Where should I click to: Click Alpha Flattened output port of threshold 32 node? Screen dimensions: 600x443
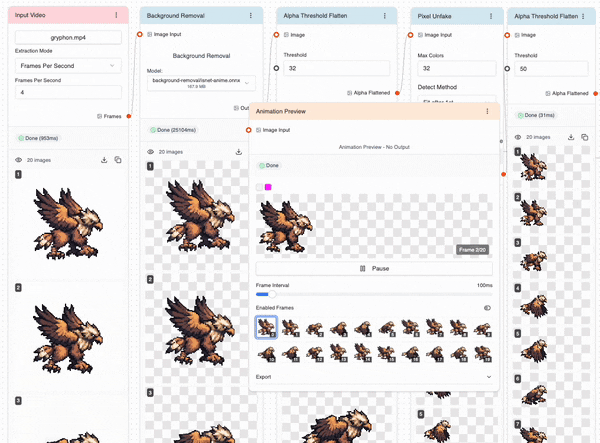(397, 93)
